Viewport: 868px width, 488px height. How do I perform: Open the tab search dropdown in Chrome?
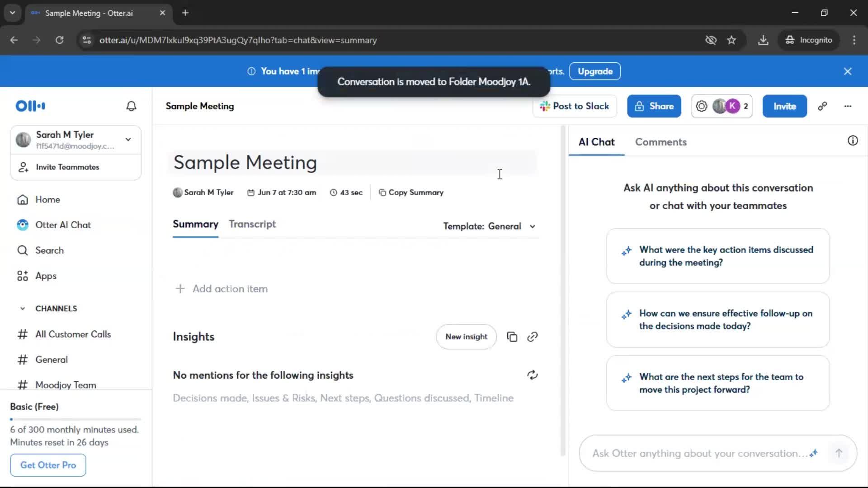(12, 13)
